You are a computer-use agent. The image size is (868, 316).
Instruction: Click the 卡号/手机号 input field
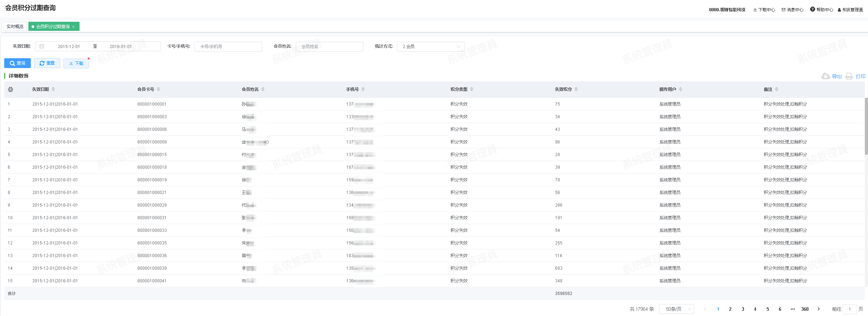click(x=228, y=46)
